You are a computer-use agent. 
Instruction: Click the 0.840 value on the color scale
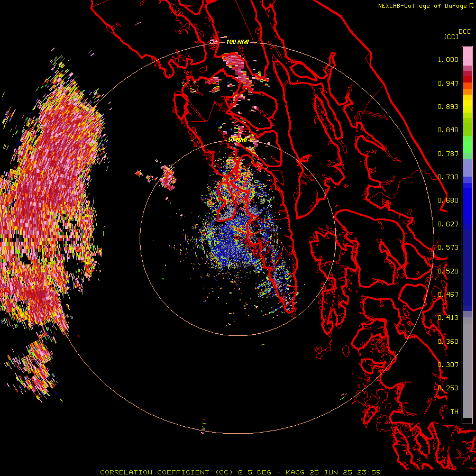click(448, 130)
